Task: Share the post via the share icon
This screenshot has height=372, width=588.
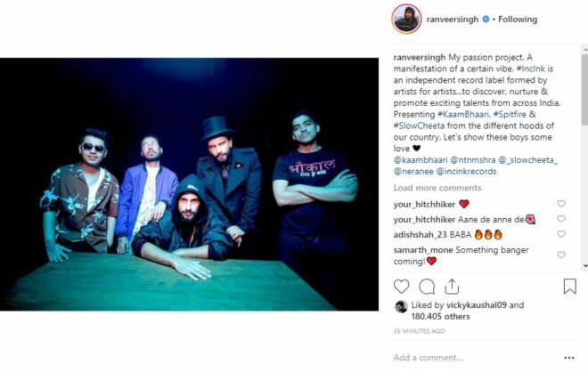Action: [452, 287]
